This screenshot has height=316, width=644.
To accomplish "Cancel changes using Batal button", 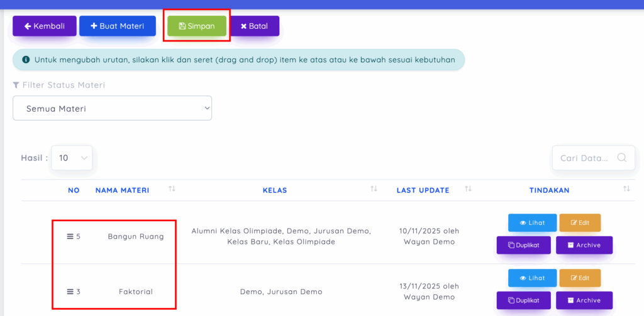I will (254, 26).
